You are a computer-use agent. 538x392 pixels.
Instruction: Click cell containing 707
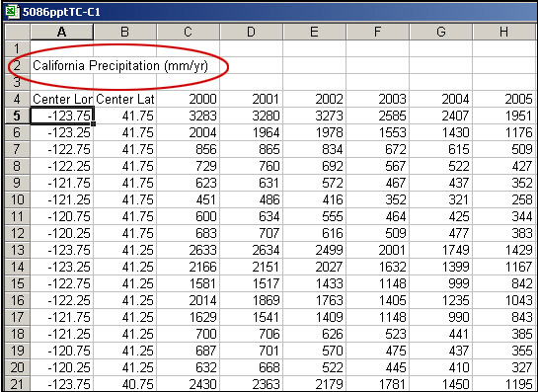pos(251,233)
